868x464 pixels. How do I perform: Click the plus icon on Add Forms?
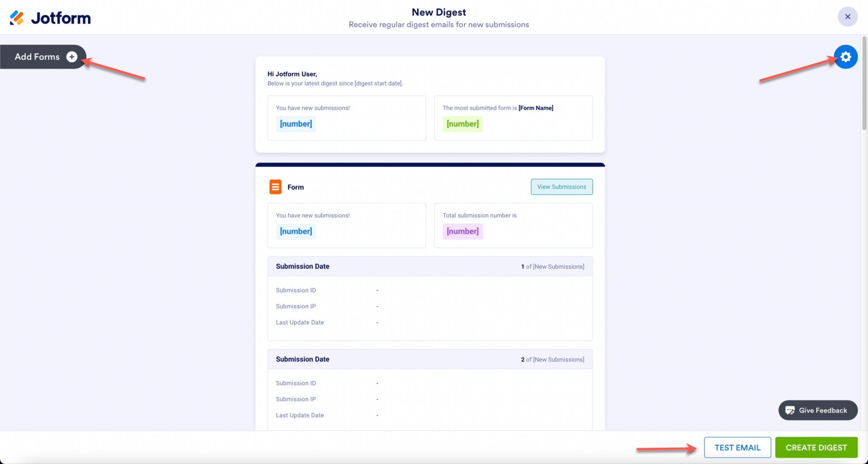71,56
